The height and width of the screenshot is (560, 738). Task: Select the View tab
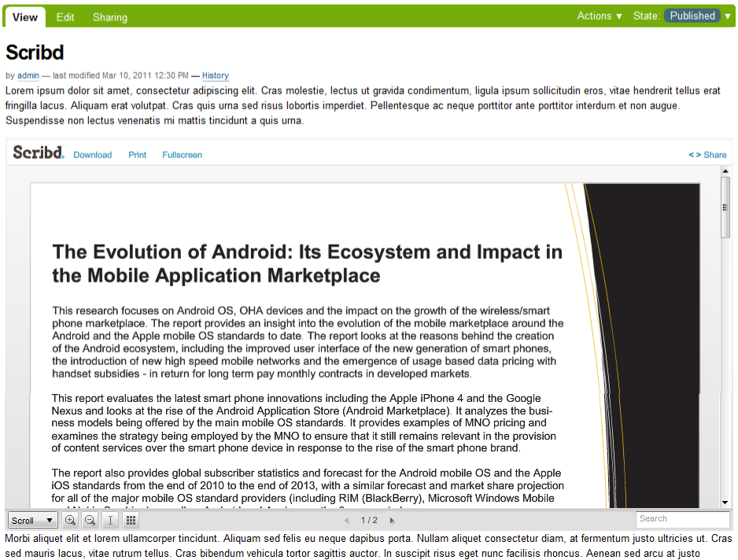(25, 17)
